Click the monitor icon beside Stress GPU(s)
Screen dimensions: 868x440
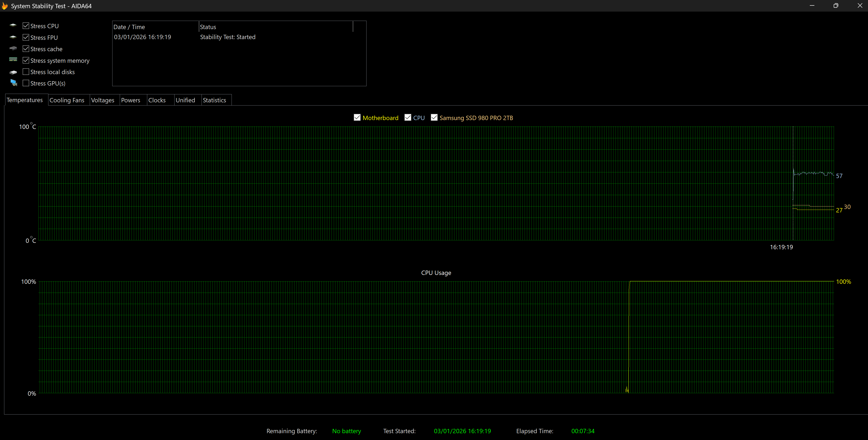point(14,83)
